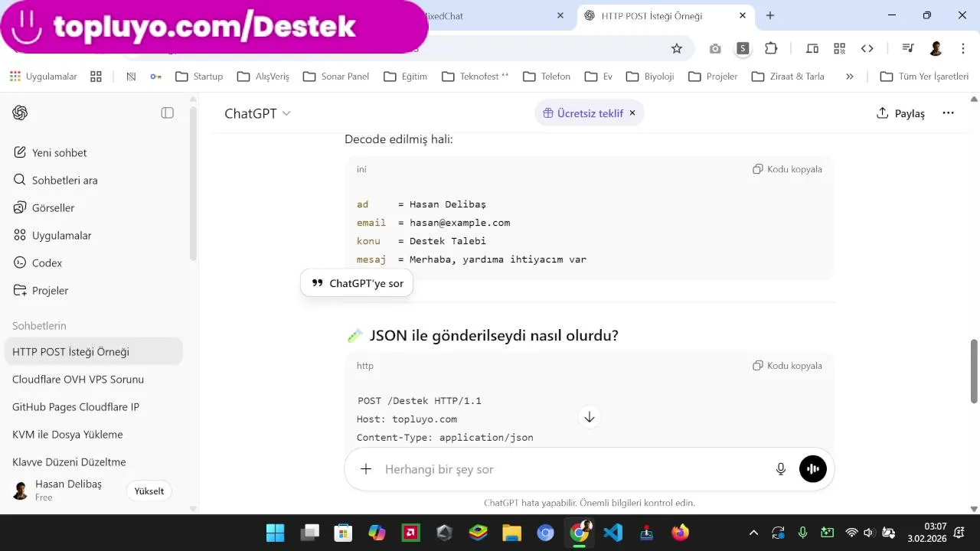Viewport: 980px width, 551px height.
Task: Open the Klavye Düzeni Düzeltme chat
Action: 94,462
